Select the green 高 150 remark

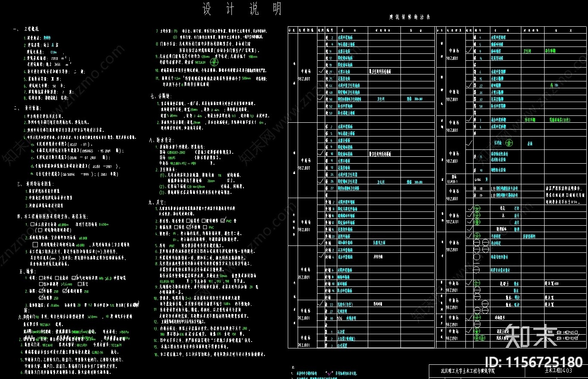[x=554, y=85]
